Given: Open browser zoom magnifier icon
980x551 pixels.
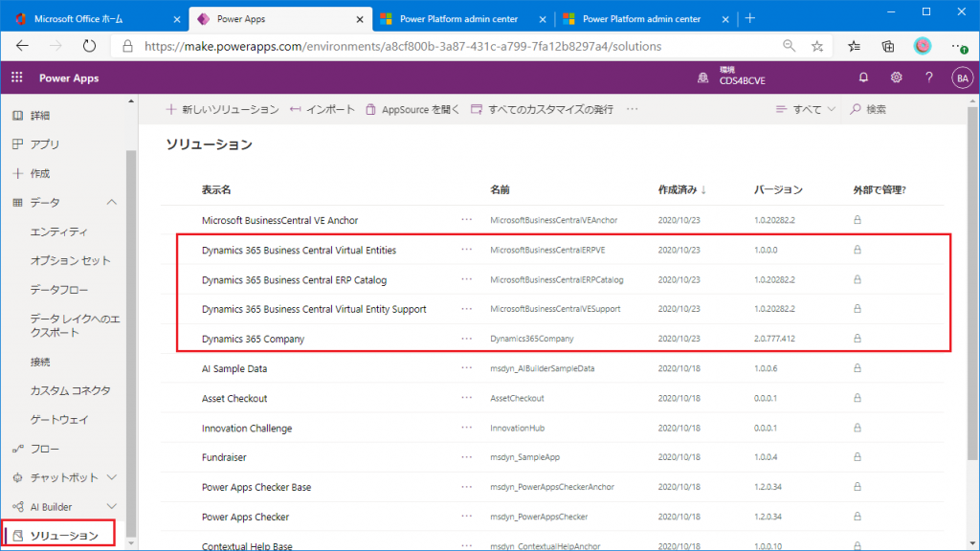Looking at the screenshot, I should click(789, 46).
